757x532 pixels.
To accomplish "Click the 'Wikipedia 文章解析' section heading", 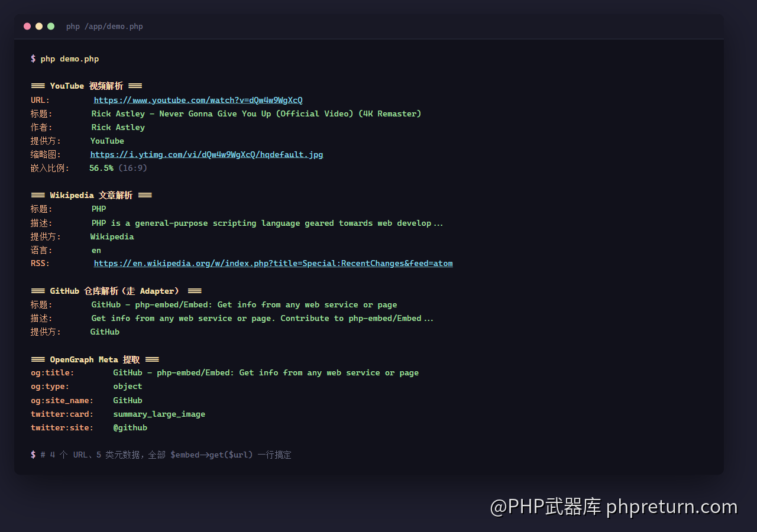I will pyautogui.click(x=91, y=196).
